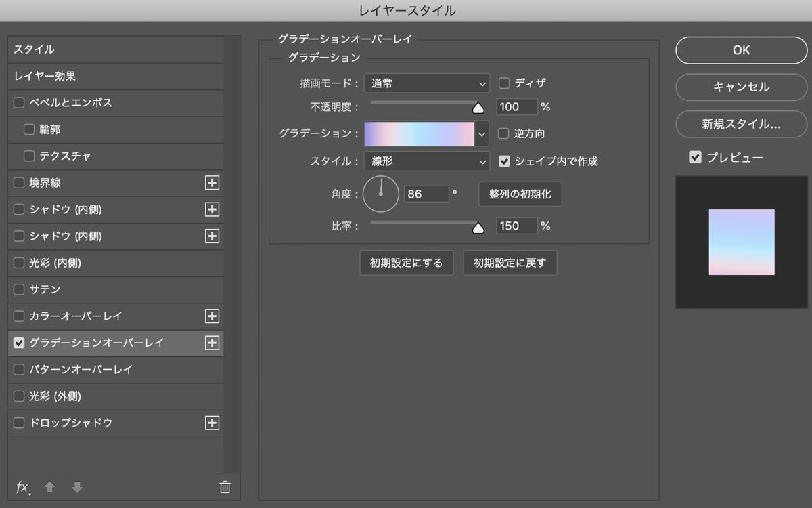Select 境界線 row label
812x508 pixels.
45,183
